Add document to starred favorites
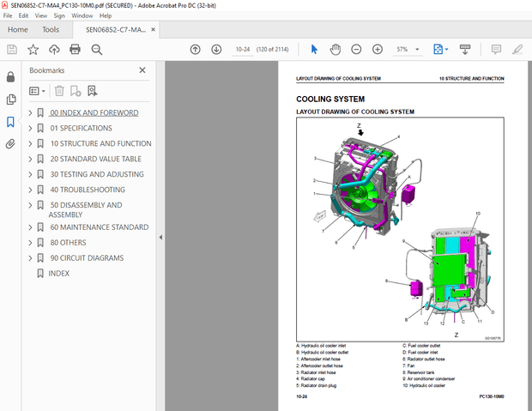The width and height of the screenshot is (532, 411). point(33,50)
